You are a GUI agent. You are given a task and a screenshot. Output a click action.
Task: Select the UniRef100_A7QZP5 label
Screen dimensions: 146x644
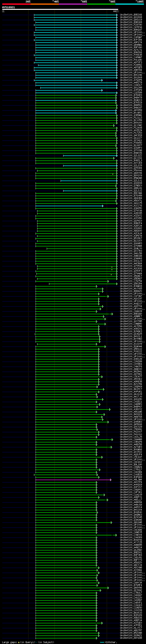point(131,80)
